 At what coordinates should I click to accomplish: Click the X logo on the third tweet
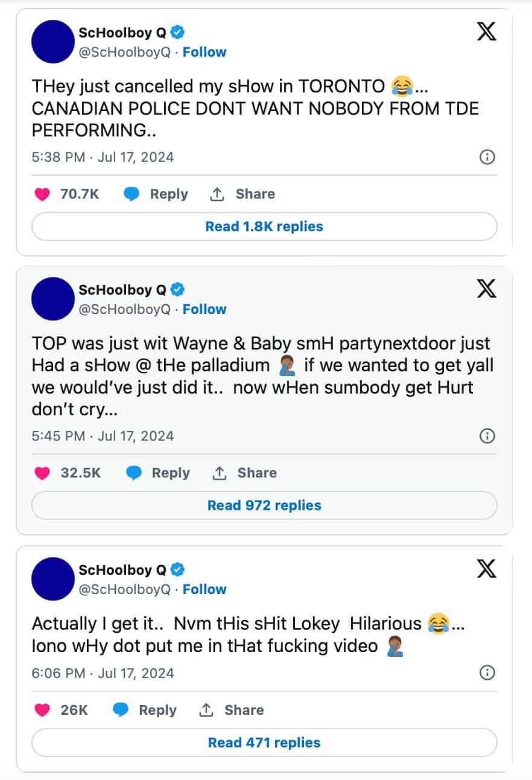click(x=486, y=569)
